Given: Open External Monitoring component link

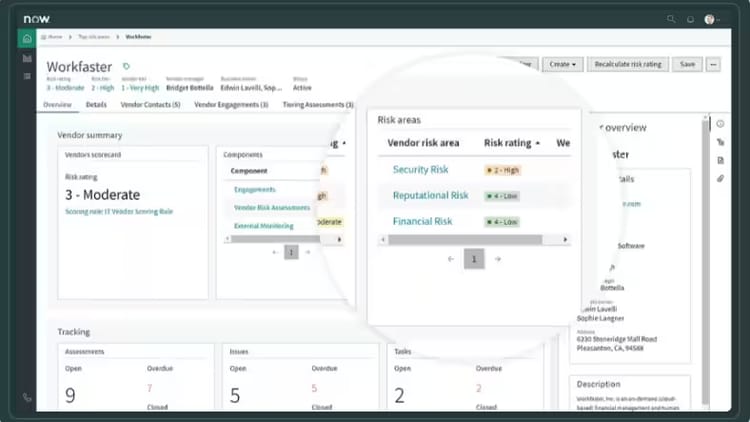Looking at the screenshot, I should (x=264, y=226).
